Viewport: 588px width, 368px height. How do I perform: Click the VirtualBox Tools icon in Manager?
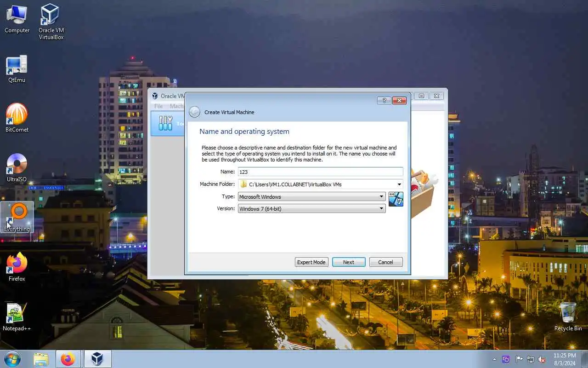165,123
